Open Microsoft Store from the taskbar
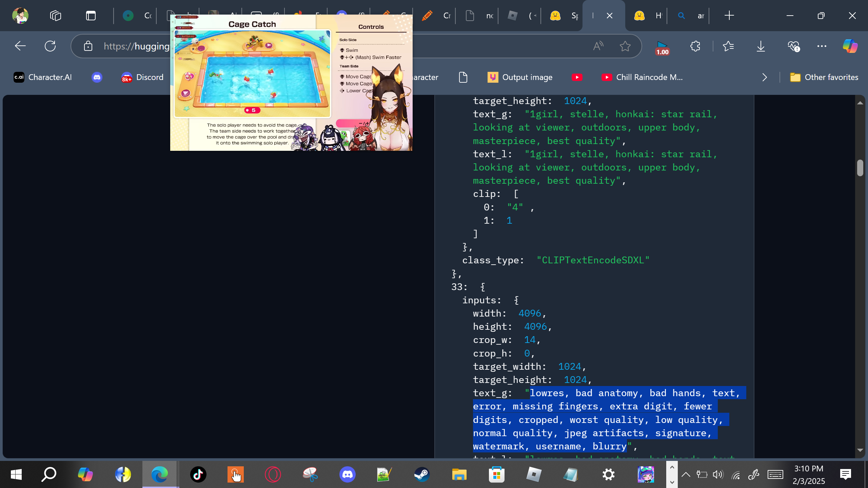Image resolution: width=868 pixels, height=488 pixels. pos(497,474)
